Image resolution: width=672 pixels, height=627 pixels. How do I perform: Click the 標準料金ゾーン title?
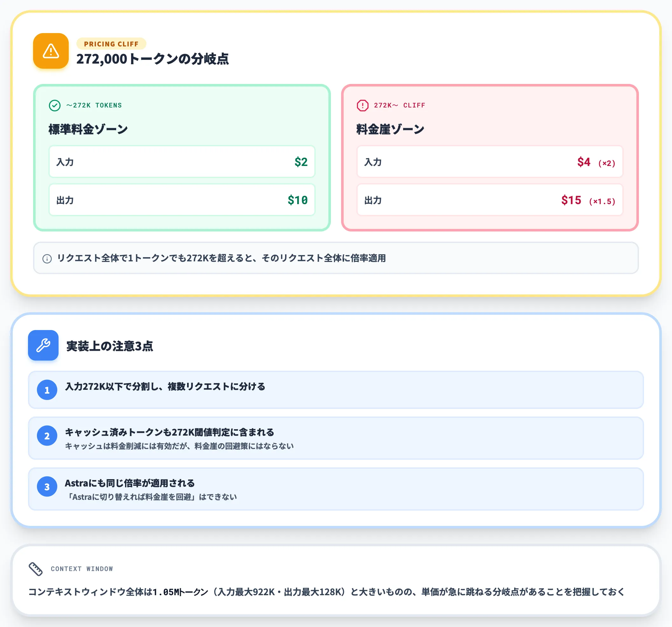tap(88, 129)
